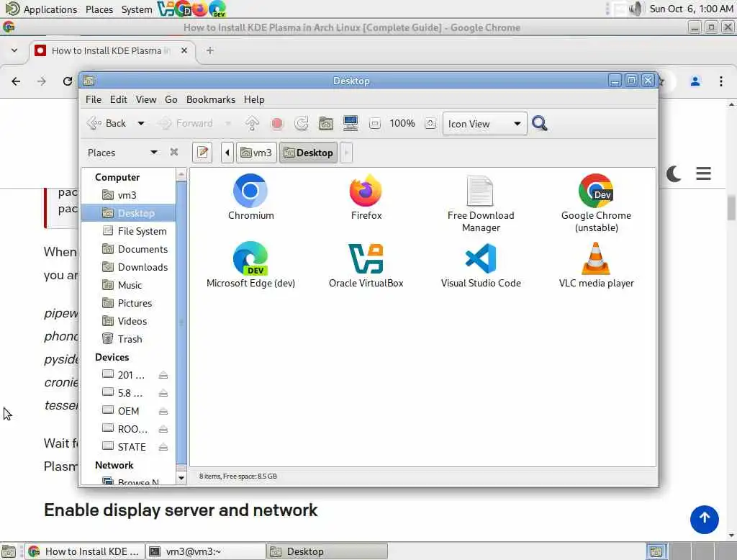This screenshot has width=737, height=560.
Task: Open the Bookmarks menu
Action: point(211,99)
